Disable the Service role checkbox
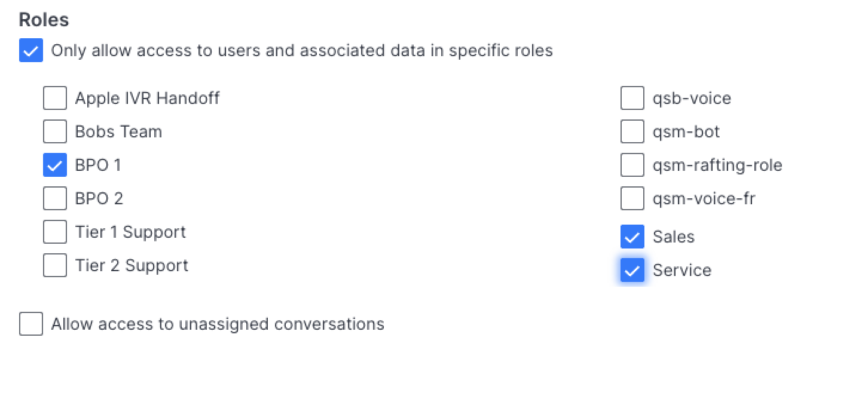Image resolution: width=868 pixels, height=405 pixels. point(632,270)
